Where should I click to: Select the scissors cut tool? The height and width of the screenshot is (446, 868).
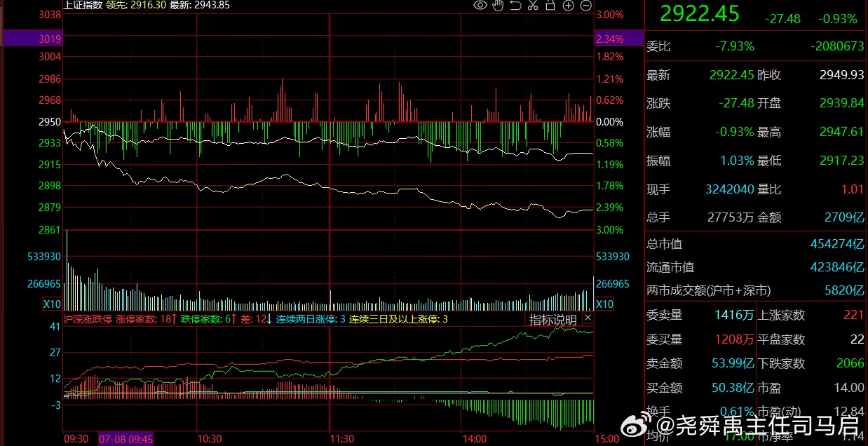click(x=533, y=6)
